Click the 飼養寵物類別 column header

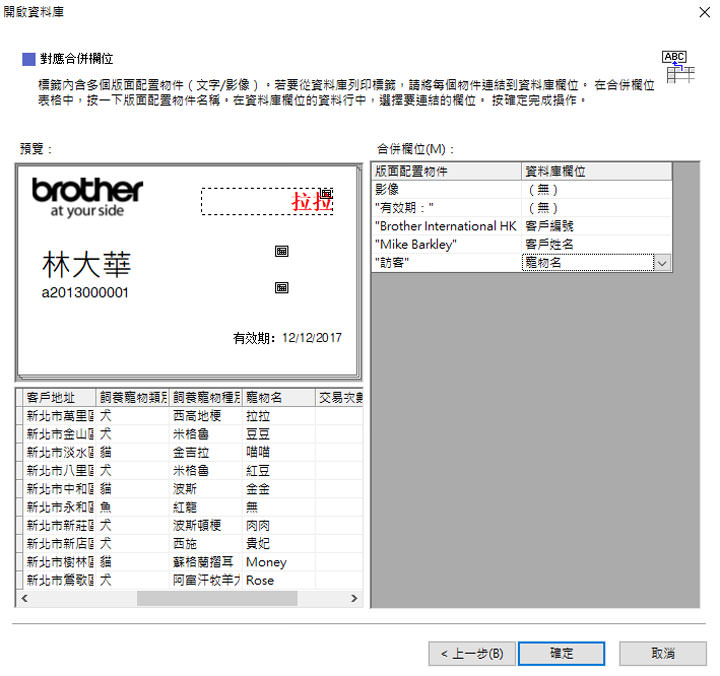(x=133, y=398)
